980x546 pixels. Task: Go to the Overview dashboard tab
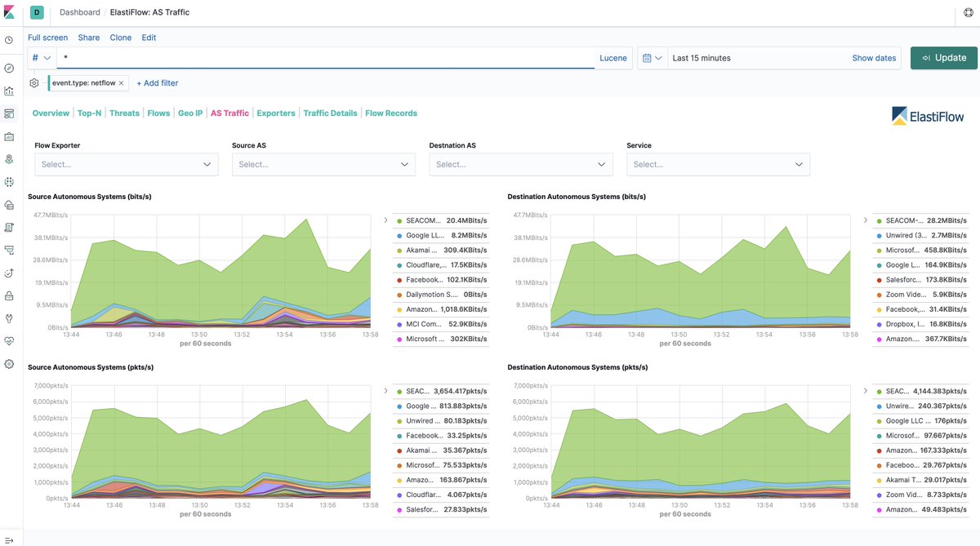(x=51, y=113)
